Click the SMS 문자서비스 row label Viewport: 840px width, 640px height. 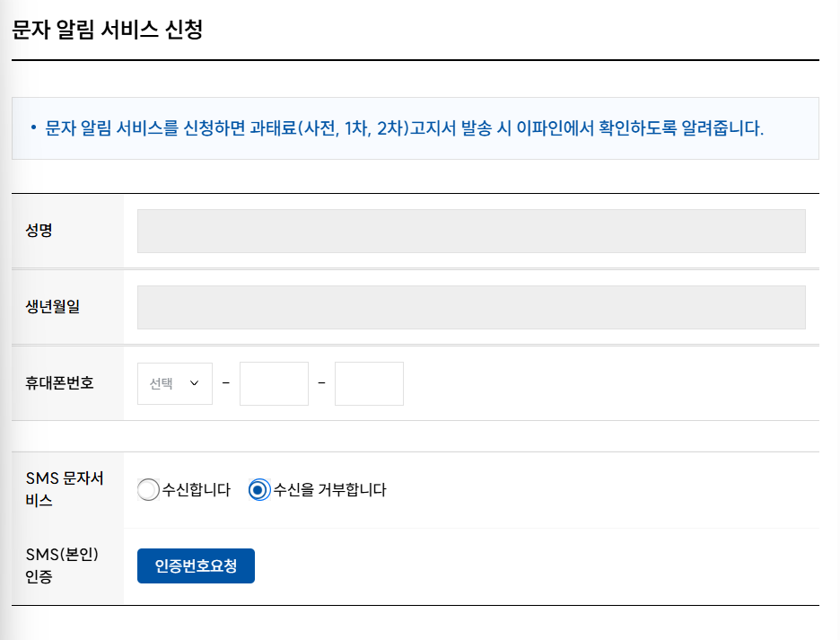tap(65, 489)
